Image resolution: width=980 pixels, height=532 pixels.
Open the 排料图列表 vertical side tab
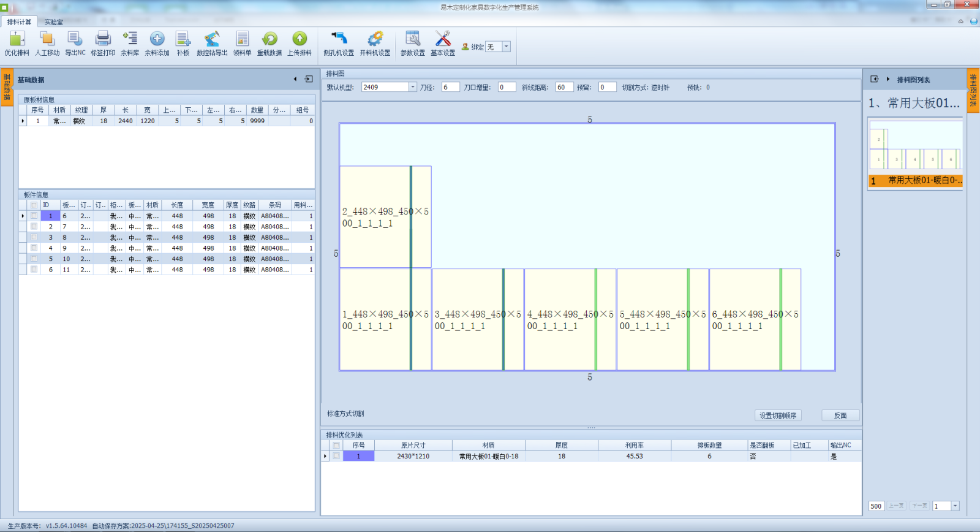coord(973,90)
